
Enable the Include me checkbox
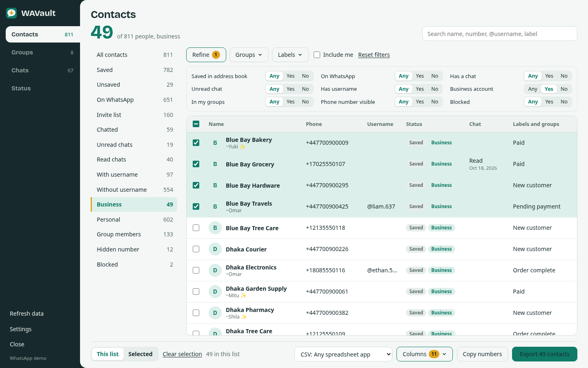317,55
